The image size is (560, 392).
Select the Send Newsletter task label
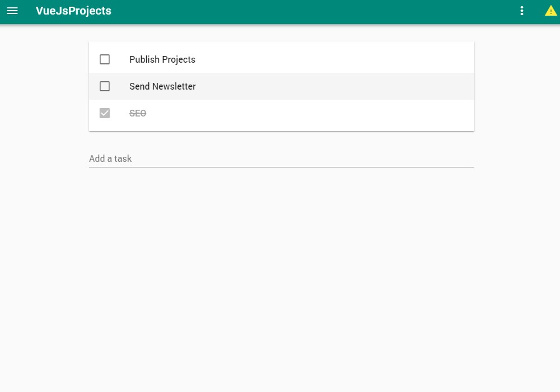tap(162, 86)
